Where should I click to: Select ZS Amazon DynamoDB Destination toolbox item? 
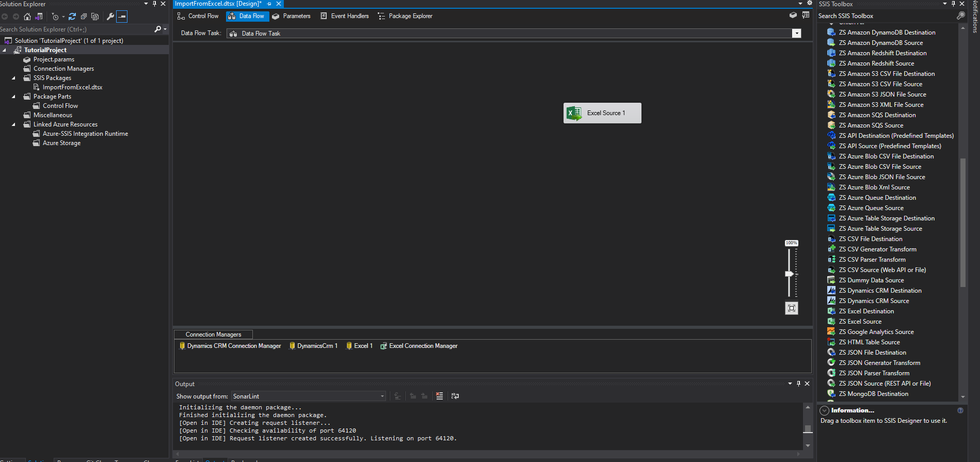pyautogui.click(x=888, y=33)
